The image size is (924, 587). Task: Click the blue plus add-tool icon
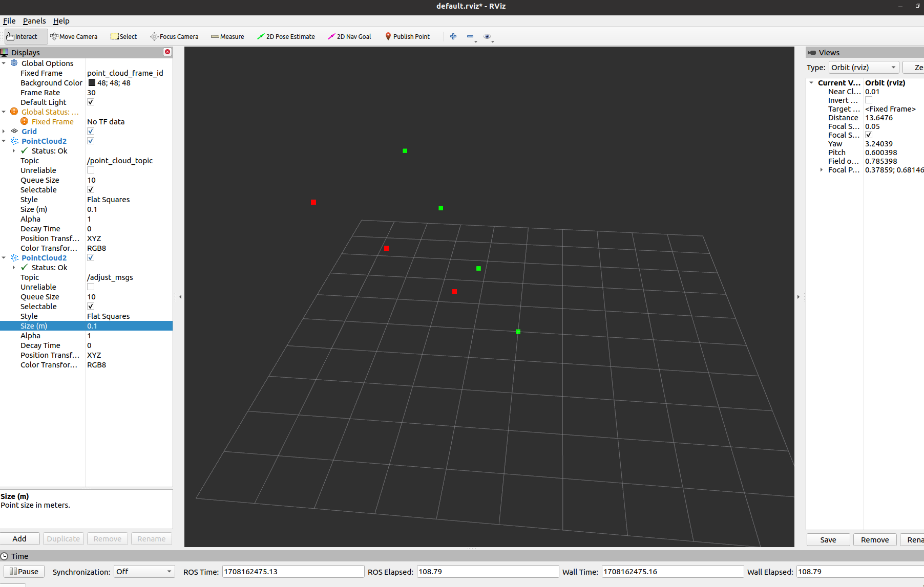tap(453, 36)
